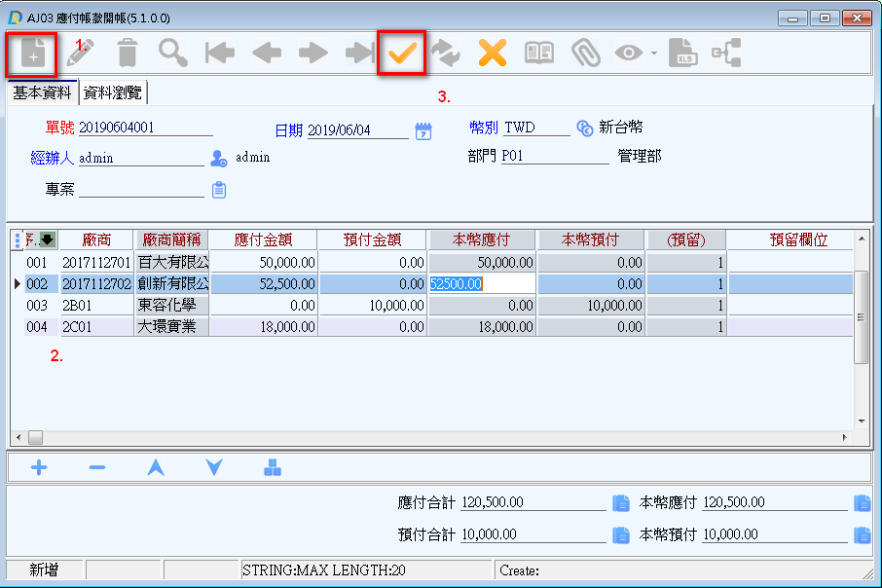The image size is (882, 588).
Task: Click the 日期 field 2019/06/04
Action: click(x=357, y=130)
